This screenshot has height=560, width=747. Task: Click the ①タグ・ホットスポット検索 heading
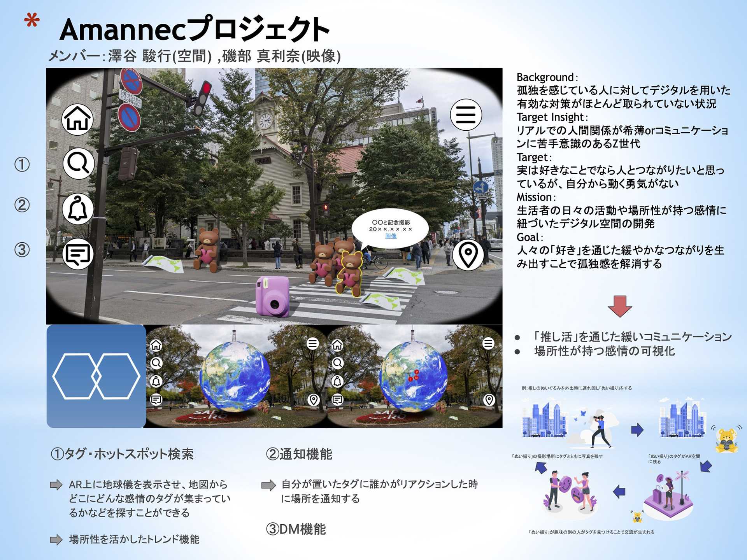coord(122,454)
